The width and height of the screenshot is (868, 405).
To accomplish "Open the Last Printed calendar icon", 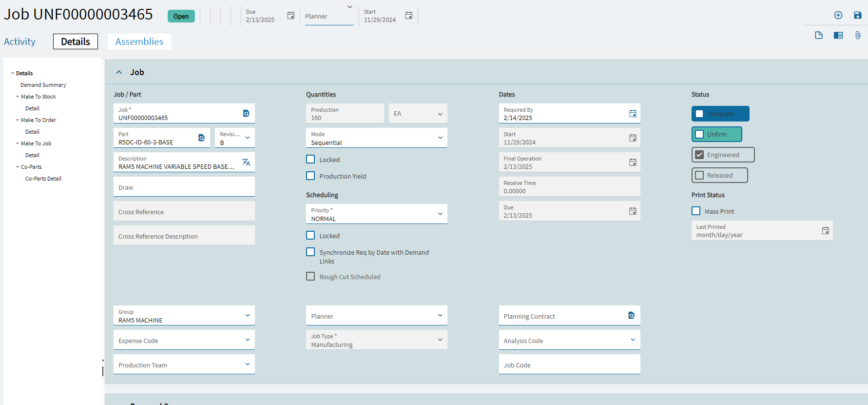I will click(826, 230).
